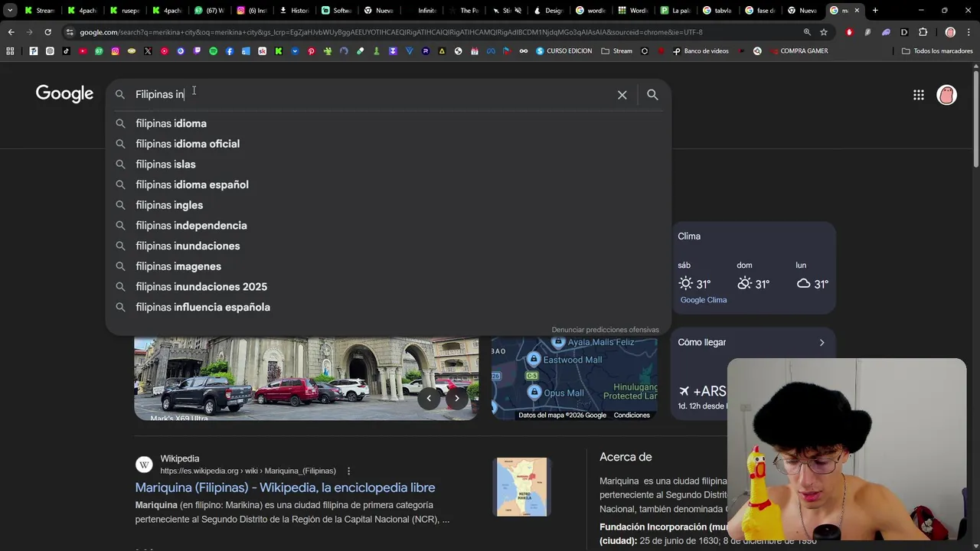Open the COMPRA GAMER bookmark
The height and width of the screenshot is (551, 980).
799,51
